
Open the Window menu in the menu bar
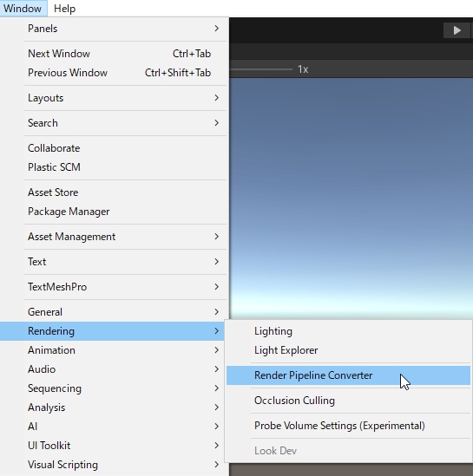coord(23,9)
